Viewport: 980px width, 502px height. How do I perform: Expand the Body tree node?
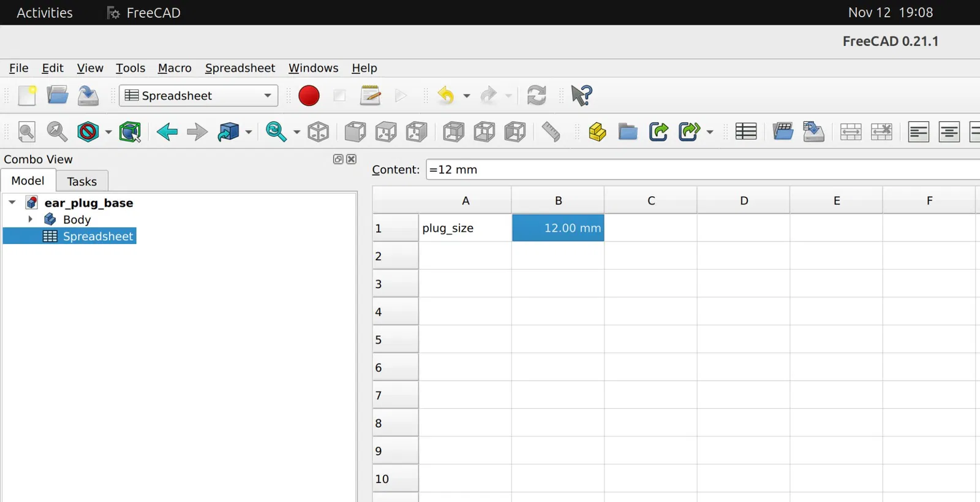click(30, 219)
